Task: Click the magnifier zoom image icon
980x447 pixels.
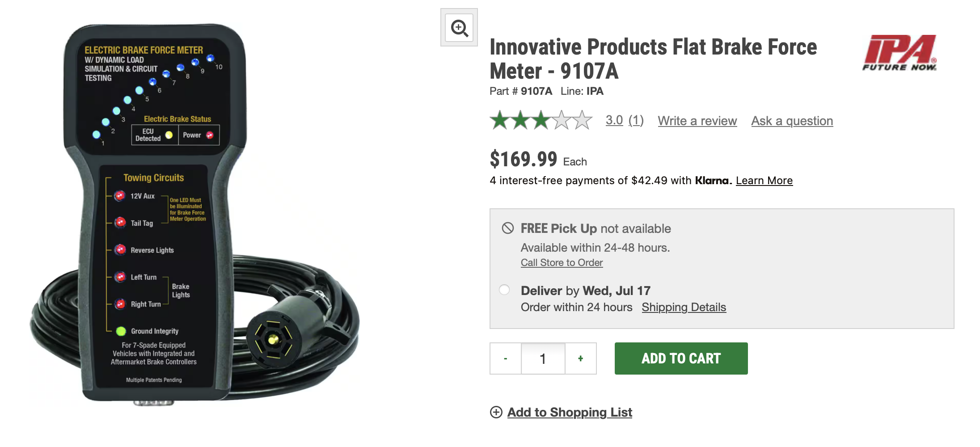Action: point(459,28)
